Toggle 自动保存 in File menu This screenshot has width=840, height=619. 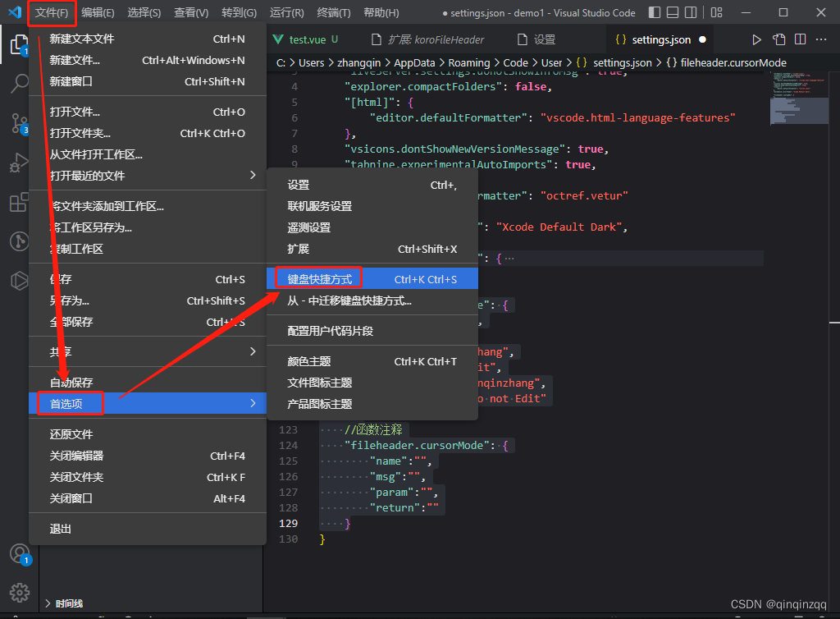pyautogui.click(x=148, y=382)
